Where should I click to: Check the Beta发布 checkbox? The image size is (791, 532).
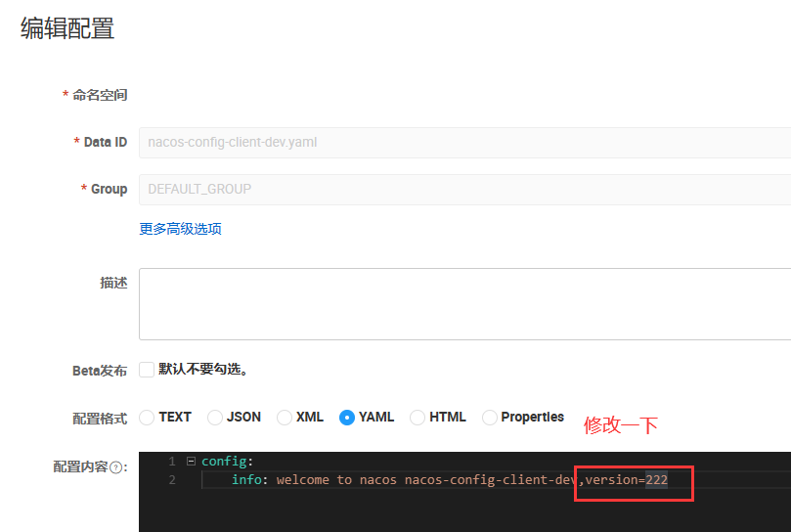pos(147,370)
